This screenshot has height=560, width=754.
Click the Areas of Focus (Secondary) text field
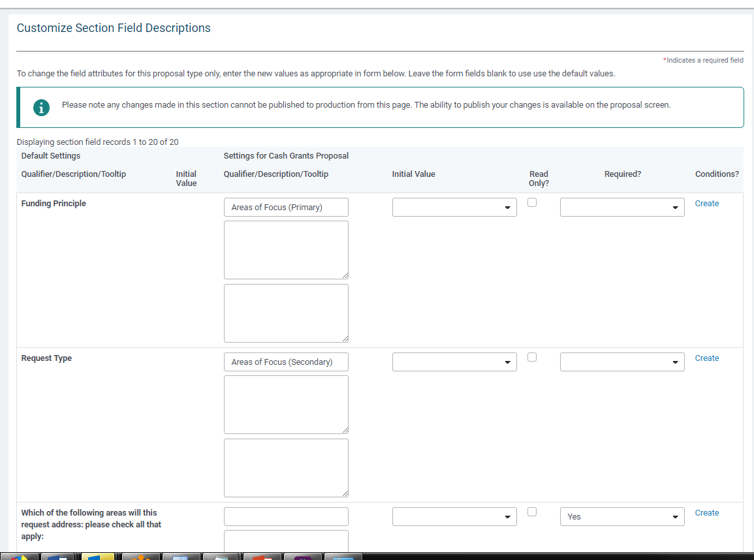[286, 362]
